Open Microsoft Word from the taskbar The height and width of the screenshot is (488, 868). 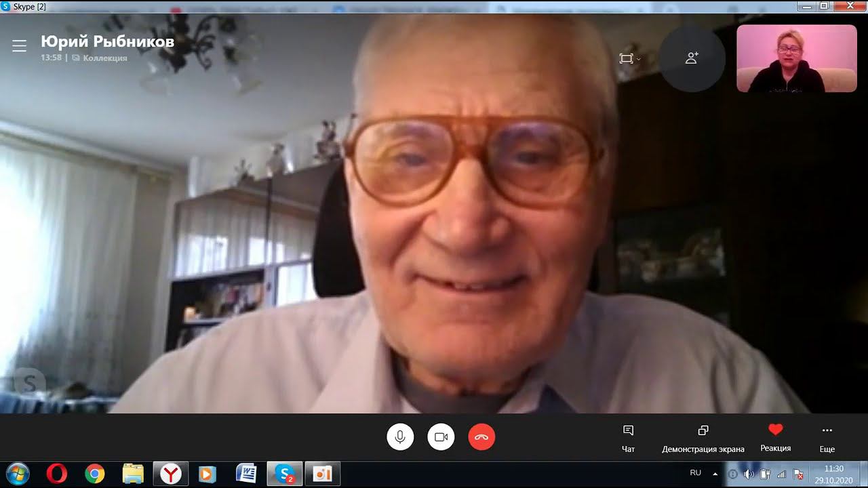246,474
